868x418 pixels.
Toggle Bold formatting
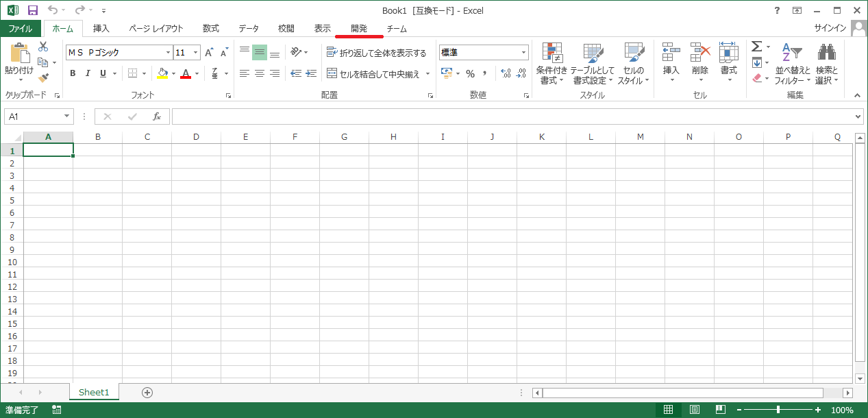73,73
